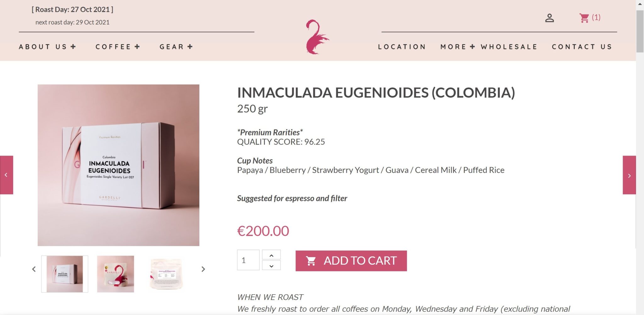Expand the Coffee menu
The height and width of the screenshot is (315, 644).
point(118,47)
